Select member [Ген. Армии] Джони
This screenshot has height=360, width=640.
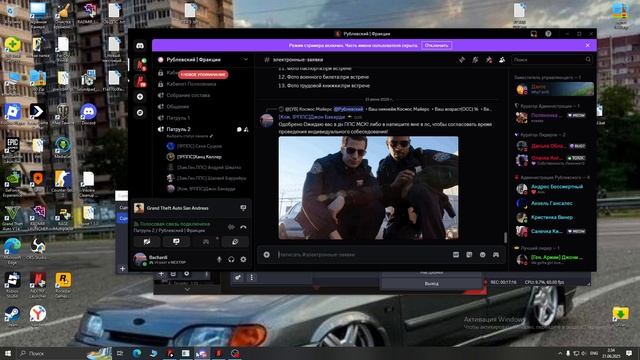pos(552,259)
